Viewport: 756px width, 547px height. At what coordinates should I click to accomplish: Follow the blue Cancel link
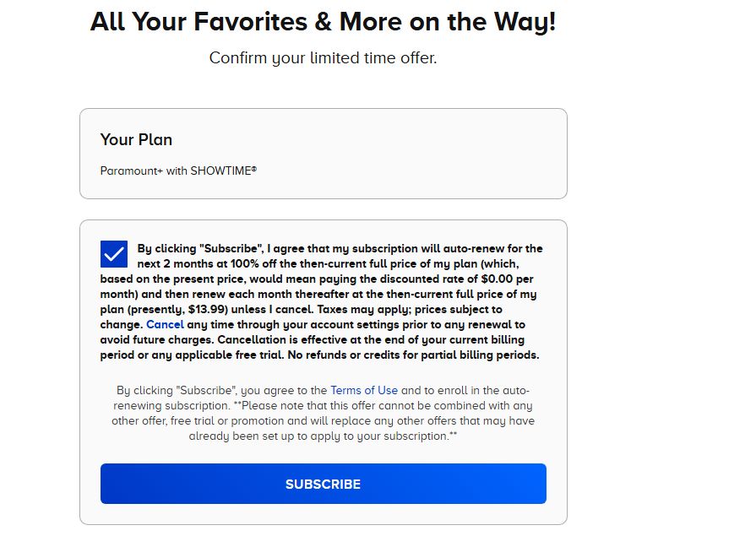pos(165,324)
